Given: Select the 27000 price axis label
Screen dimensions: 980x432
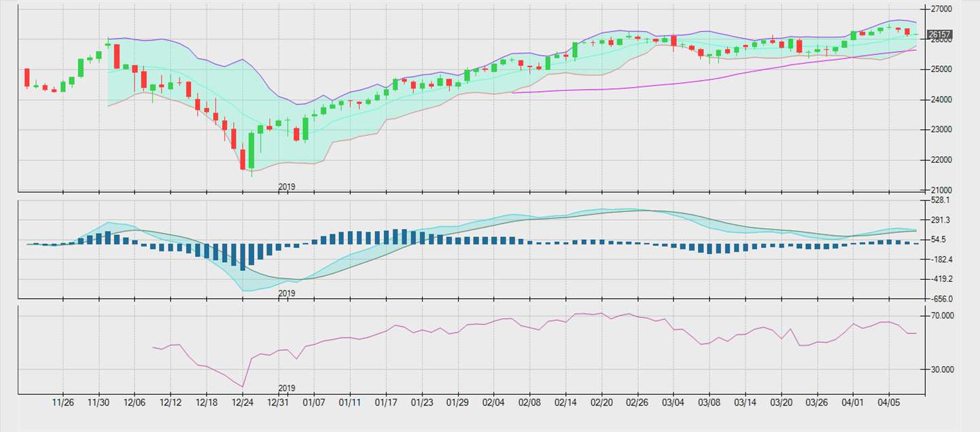Looking at the screenshot, I should click(x=940, y=10).
